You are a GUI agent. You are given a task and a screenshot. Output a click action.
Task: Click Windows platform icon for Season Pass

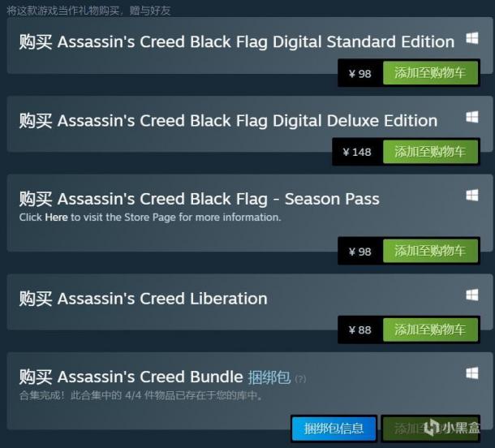[x=471, y=196]
